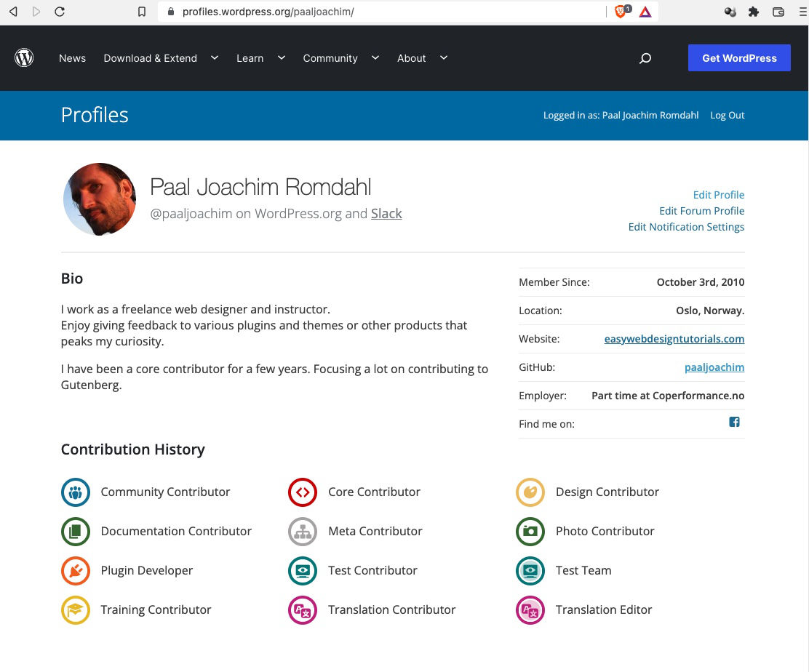
Task: Follow the Slack link
Action: click(x=386, y=214)
